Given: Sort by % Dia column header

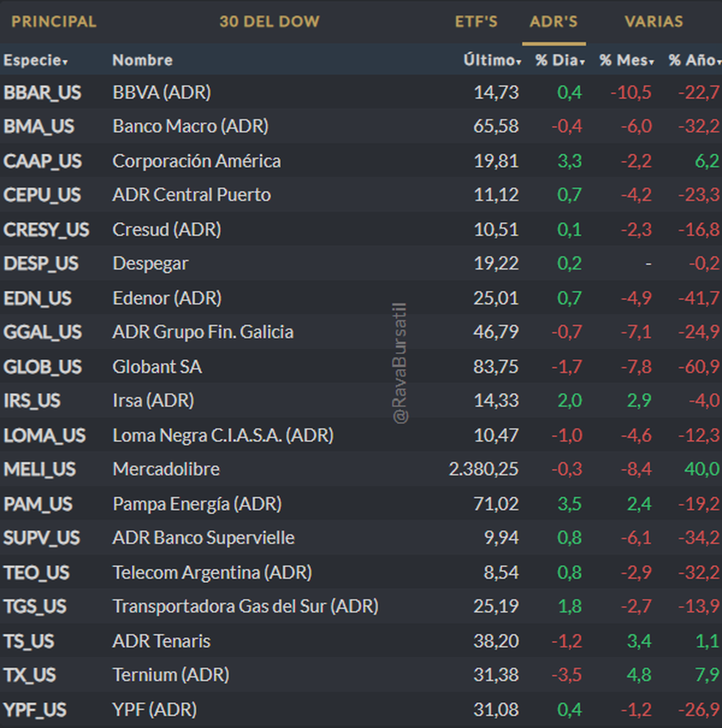Looking at the screenshot, I should [560, 60].
